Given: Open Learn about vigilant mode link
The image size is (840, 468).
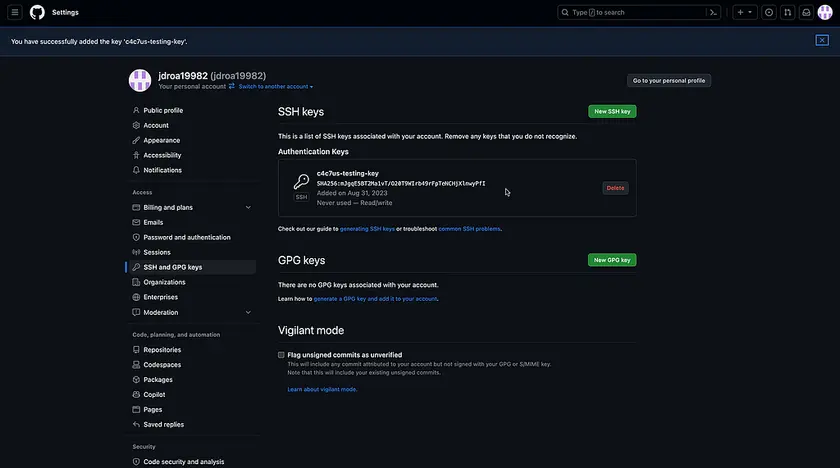Looking at the screenshot, I should point(322,389).
